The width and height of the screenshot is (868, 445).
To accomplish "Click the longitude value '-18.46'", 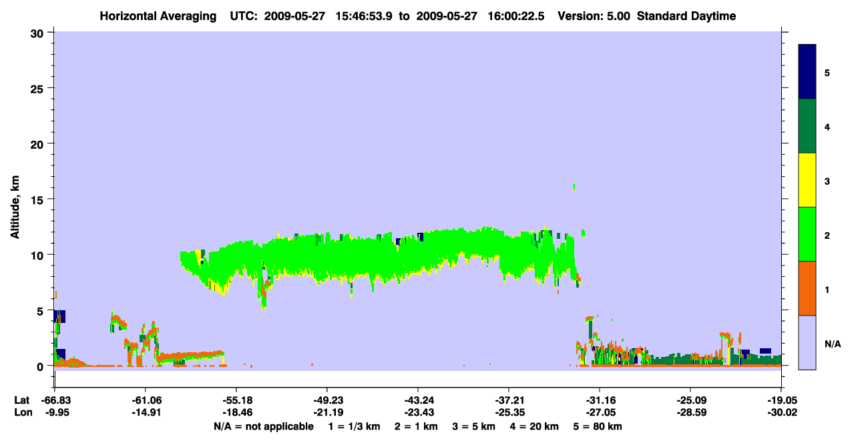I will (235, 413).
